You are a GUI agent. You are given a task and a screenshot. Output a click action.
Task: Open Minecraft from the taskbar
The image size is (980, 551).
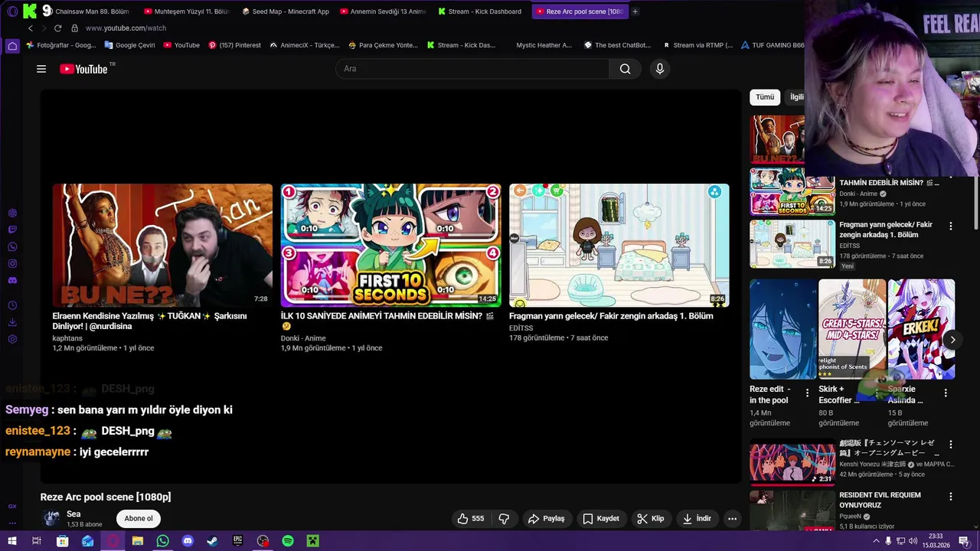pyautogui.click(x=312, y=541)
